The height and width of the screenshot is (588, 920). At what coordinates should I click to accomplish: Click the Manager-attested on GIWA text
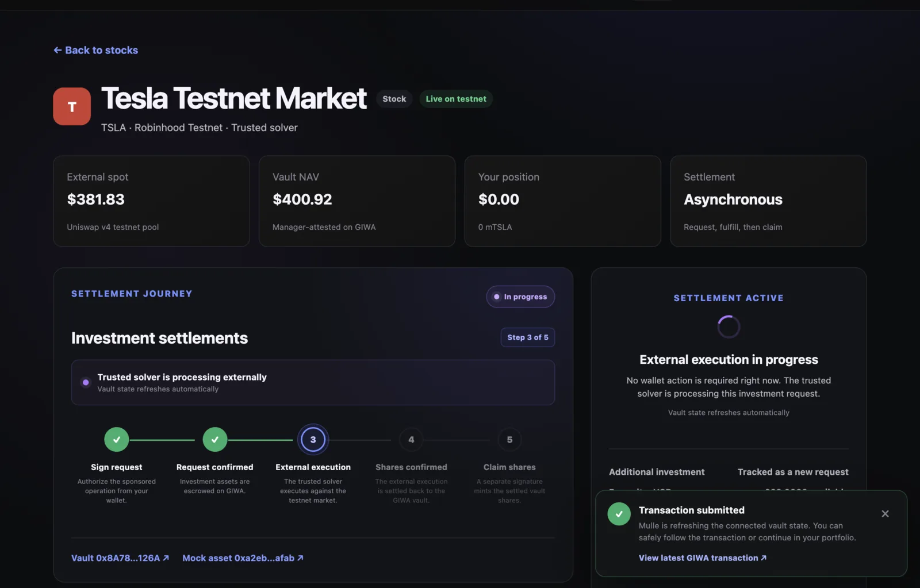(x=324, y=227)
